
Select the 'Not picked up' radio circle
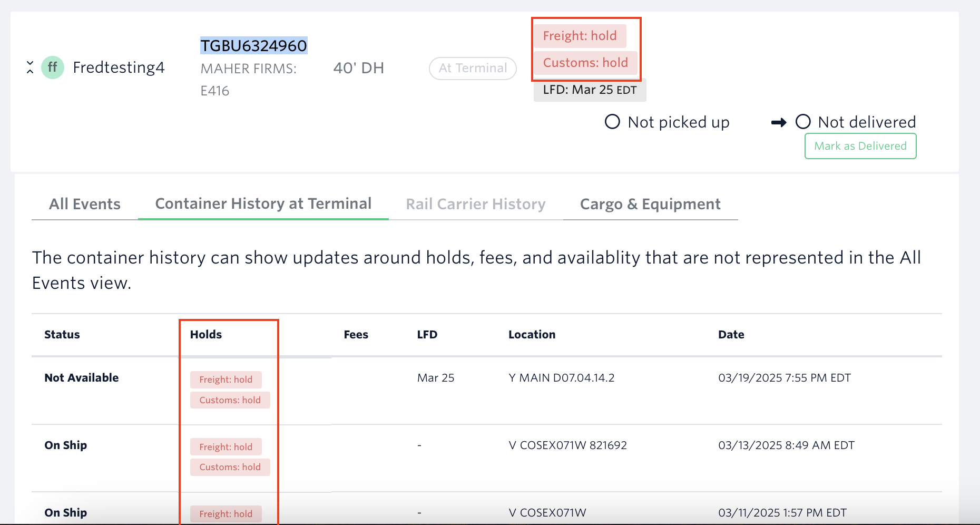coord(612,122)
